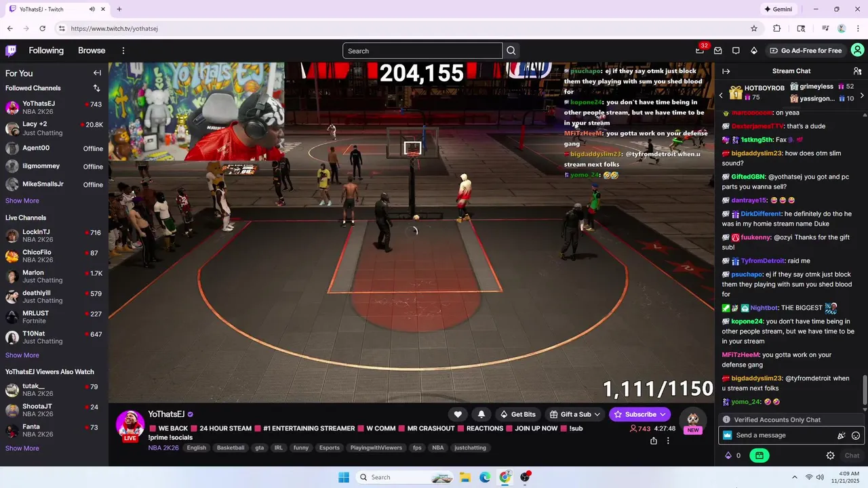The height and width of the screenshot is (488, 868).
Task: Bookmark this page with the star icon
Action: click(753, 28)
